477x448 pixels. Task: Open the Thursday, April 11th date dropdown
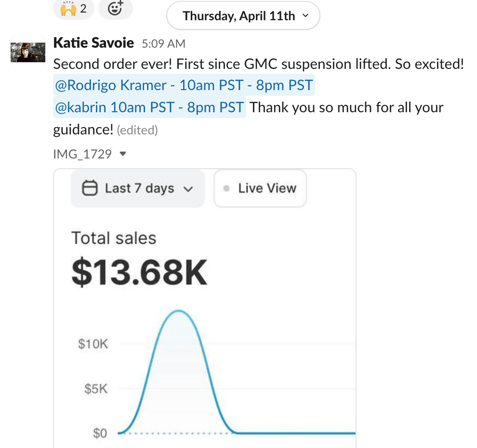243,16
